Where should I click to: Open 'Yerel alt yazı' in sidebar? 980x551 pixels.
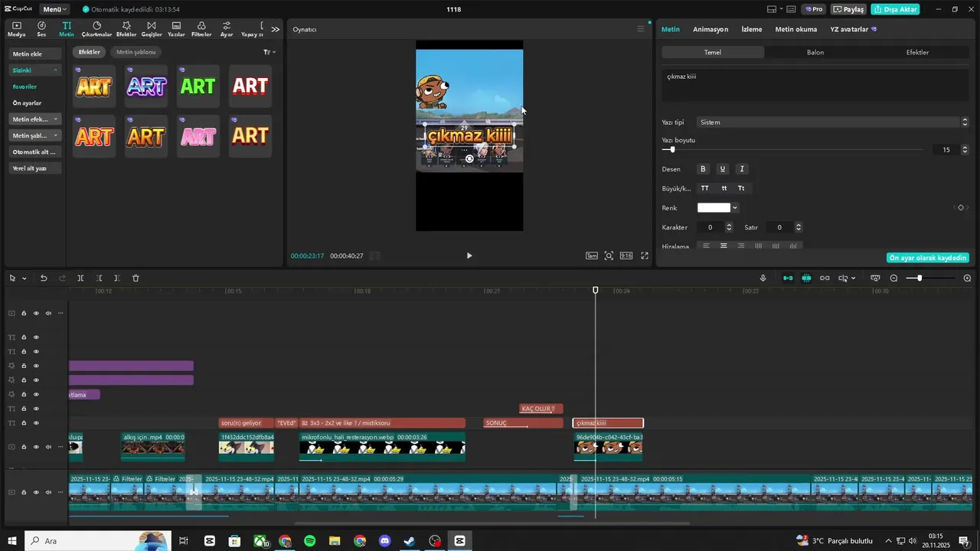pyautogui.click(x=35, y=168)
